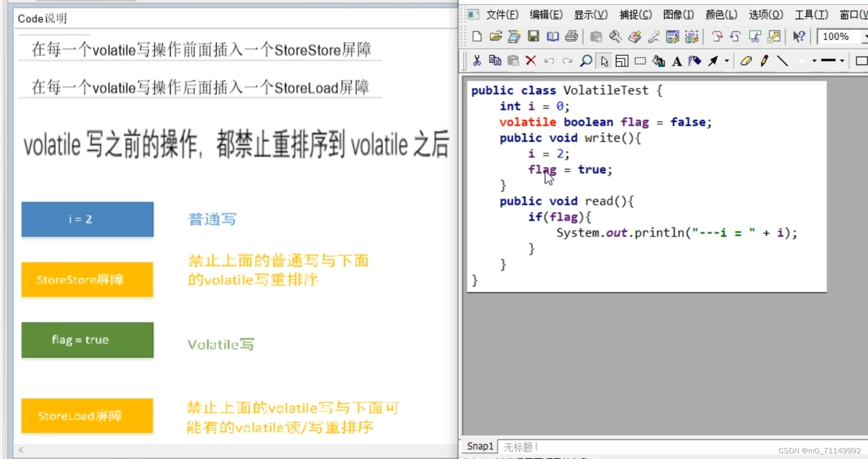Screen dimensions: 868x459
Task: Click the line thickness sample bar
Action: pyautogui.click(x=828, y=61)
